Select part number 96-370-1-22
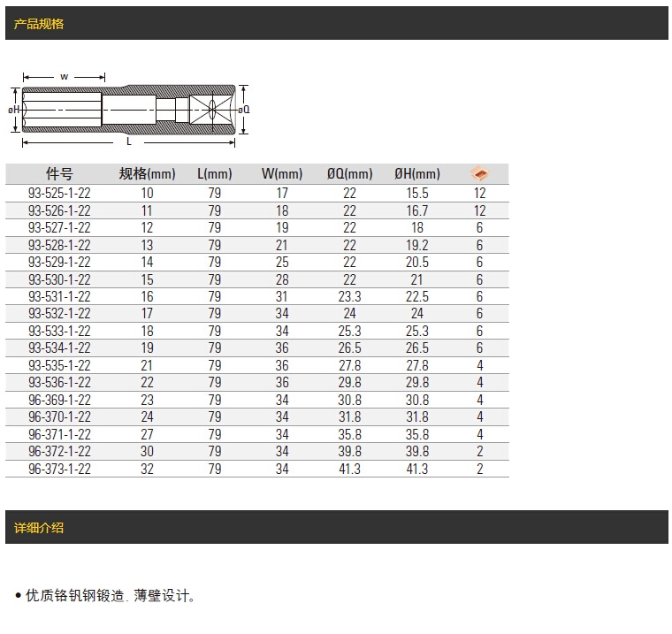 [x=59, y=416]
